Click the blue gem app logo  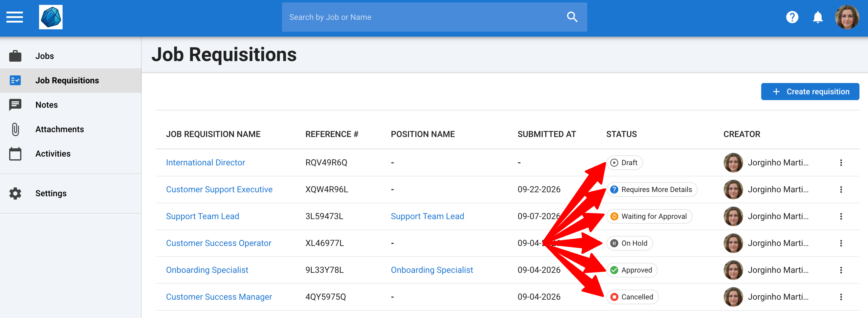click(51, 17)
